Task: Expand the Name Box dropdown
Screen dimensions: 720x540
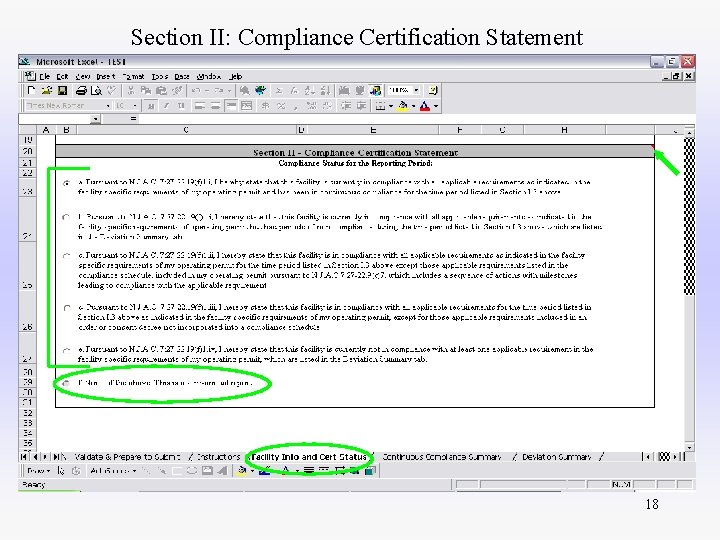Action: 96,119
